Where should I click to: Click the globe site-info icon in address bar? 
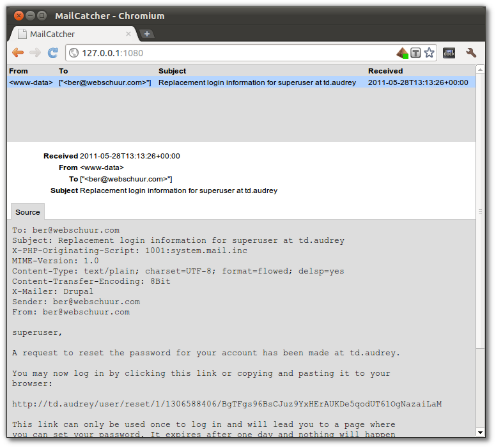tap(74, 53)
